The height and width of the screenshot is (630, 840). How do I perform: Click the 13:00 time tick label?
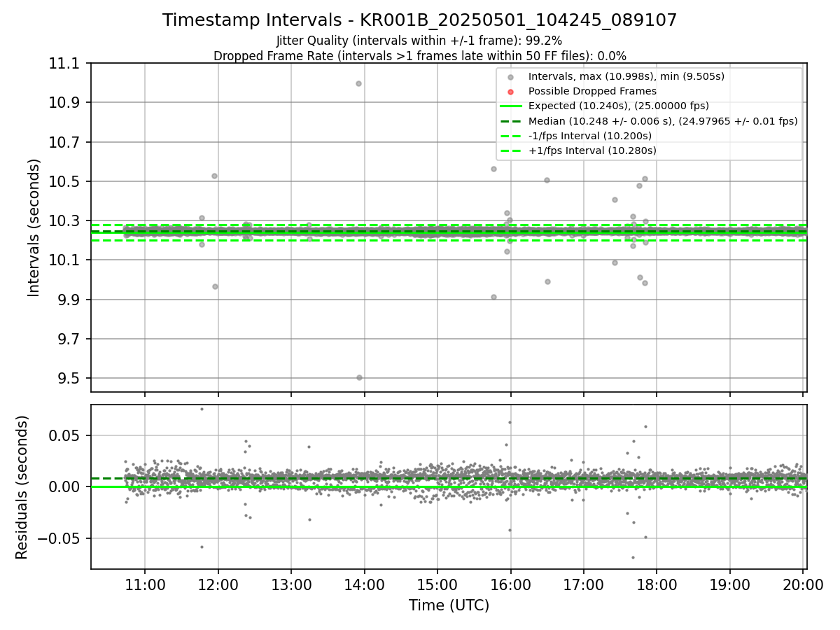tap(291, 584)
